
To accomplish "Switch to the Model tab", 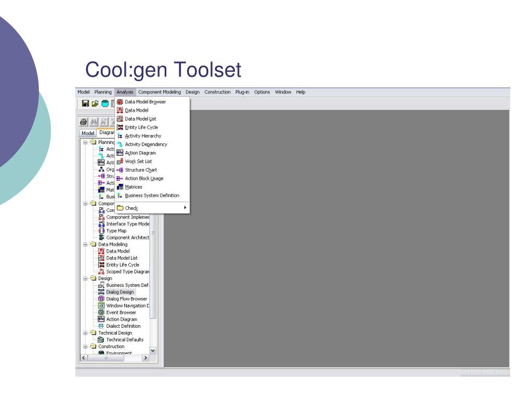I will tap(88, 133).
